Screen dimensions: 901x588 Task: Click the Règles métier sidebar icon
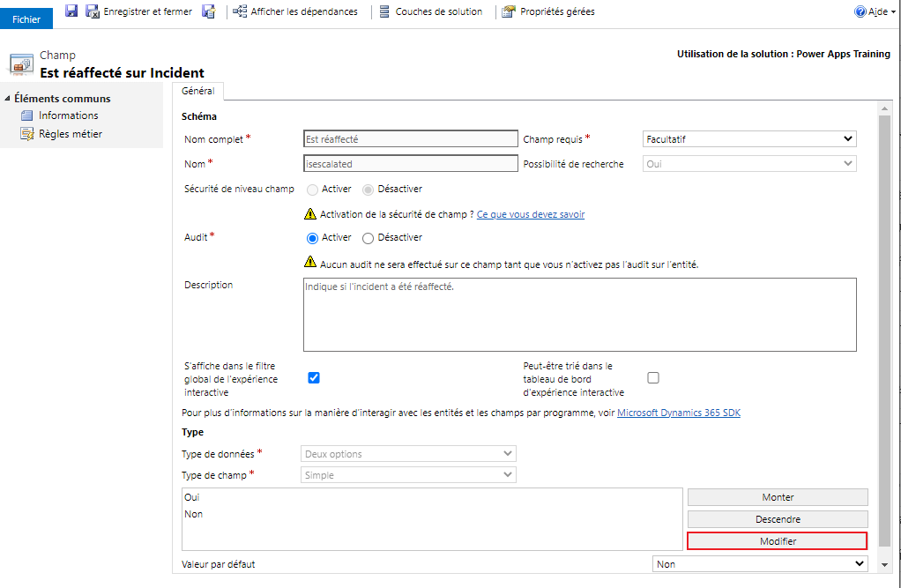27,134
